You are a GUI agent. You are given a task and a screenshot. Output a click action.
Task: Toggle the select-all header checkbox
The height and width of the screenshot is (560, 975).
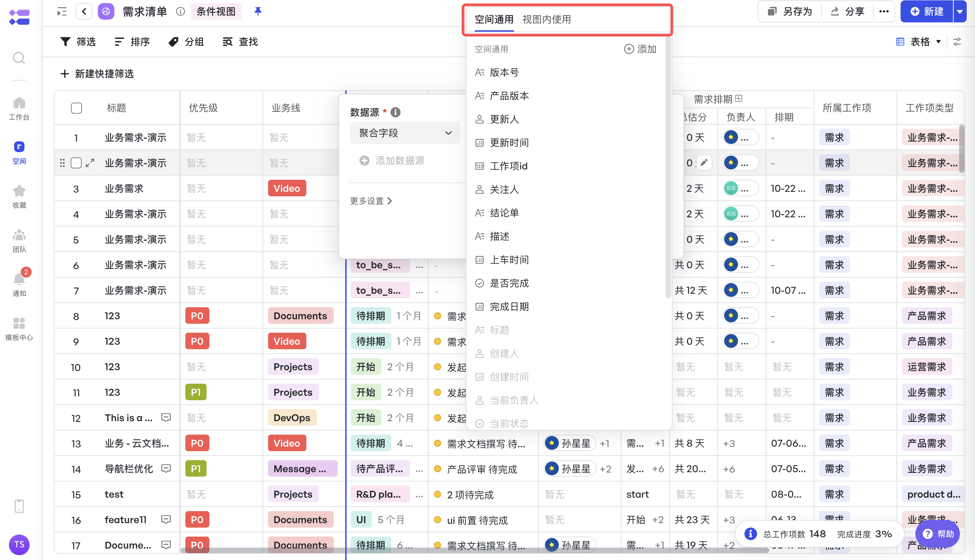(x=76, y=108)
